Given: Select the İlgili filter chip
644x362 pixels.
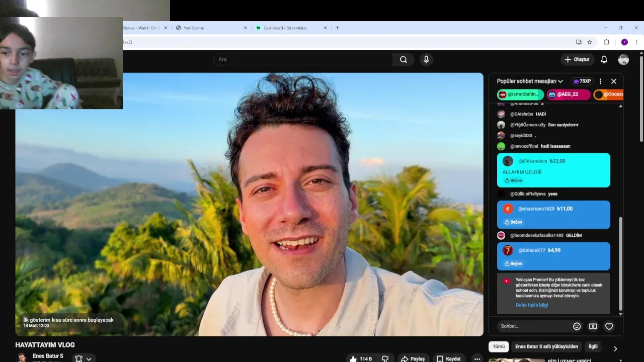Looking at the screenshot, I should click(x=593, y=346).
